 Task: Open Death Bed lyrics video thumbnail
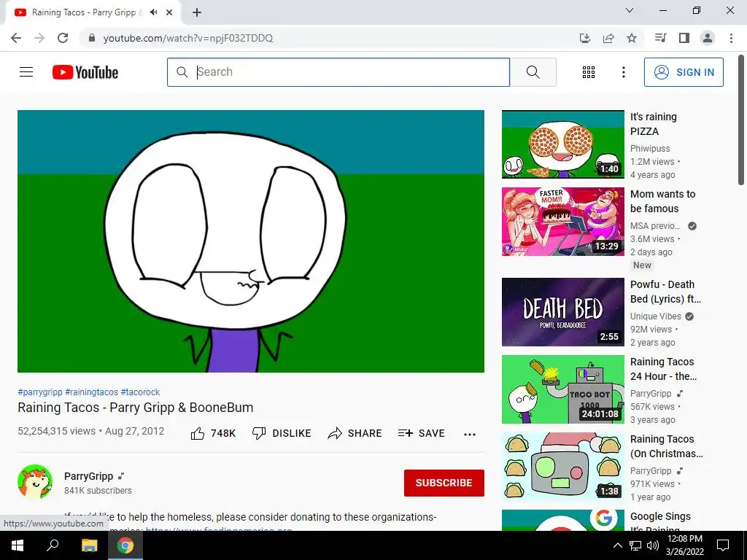coord(562,312)
